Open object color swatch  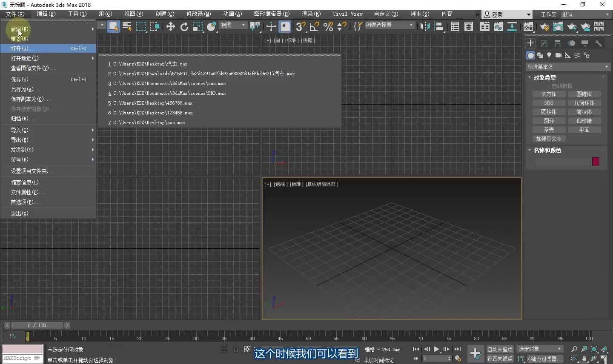[596, 162]
